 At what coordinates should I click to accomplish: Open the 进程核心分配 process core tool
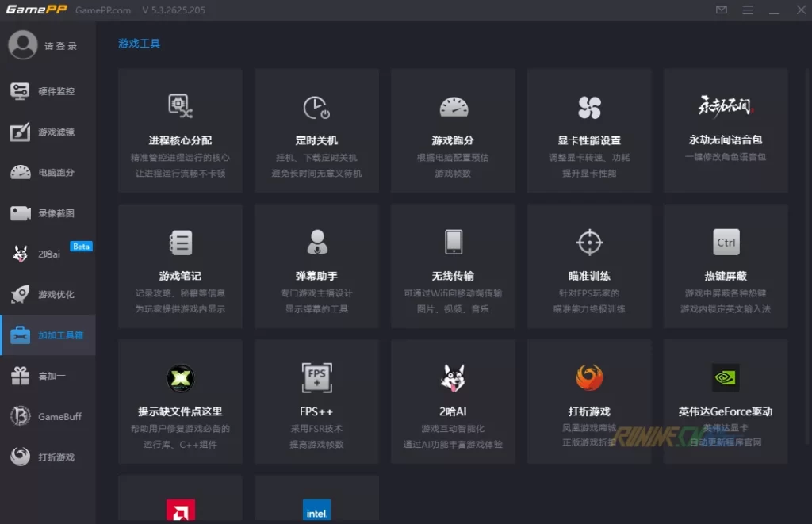(180, 131)
